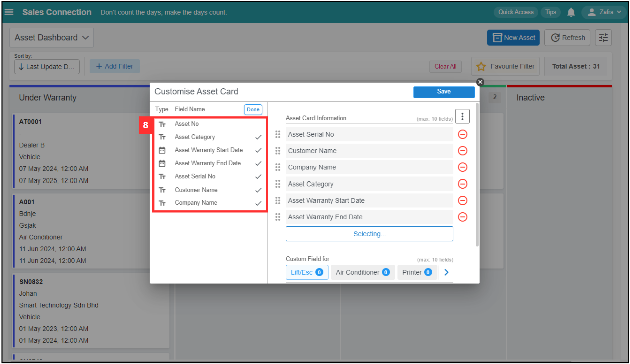Viewport: 630px width, 364px height.
Task: Click the Total Asset : 31 label
Action: coord(576,66)
